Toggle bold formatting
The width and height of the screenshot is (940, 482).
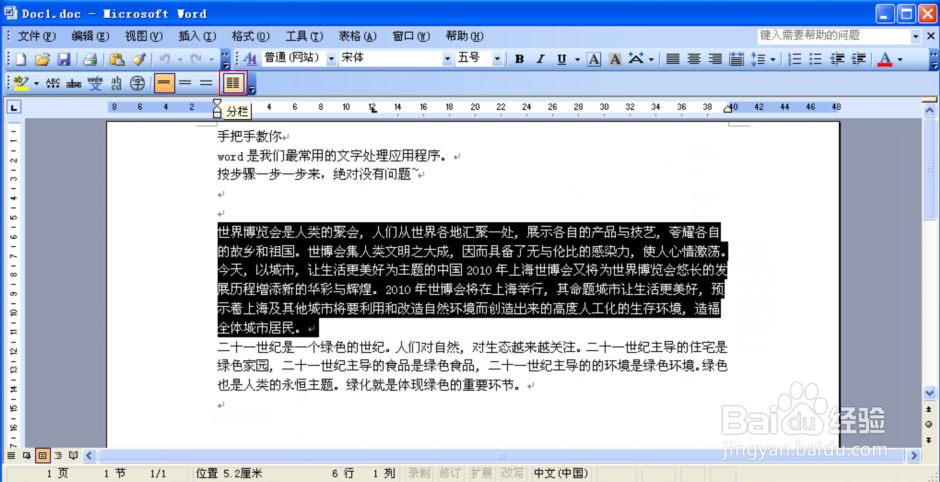pos(520,59)
